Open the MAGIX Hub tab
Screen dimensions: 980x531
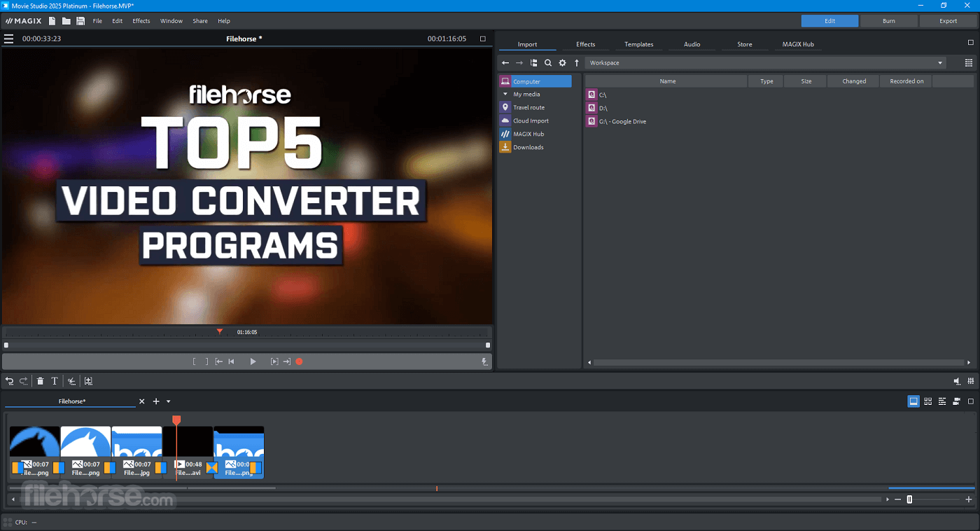(798, 44)
